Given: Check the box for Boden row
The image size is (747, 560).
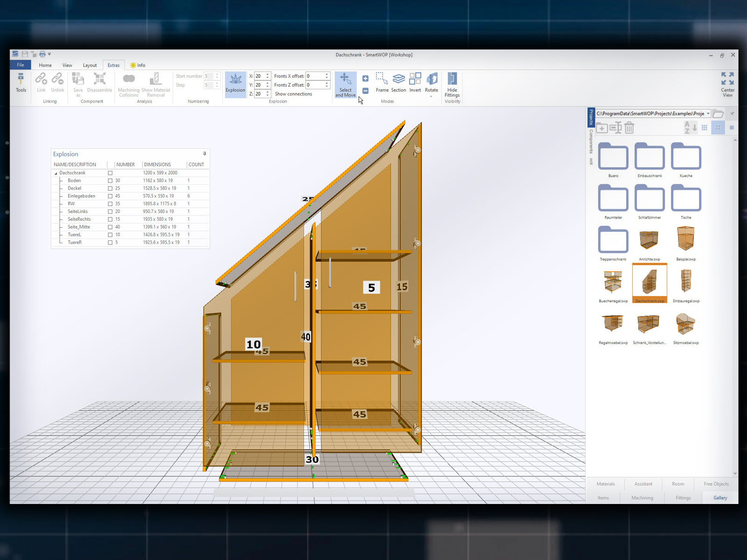Looking at the screenshot, I should click(x=110, y=181).
